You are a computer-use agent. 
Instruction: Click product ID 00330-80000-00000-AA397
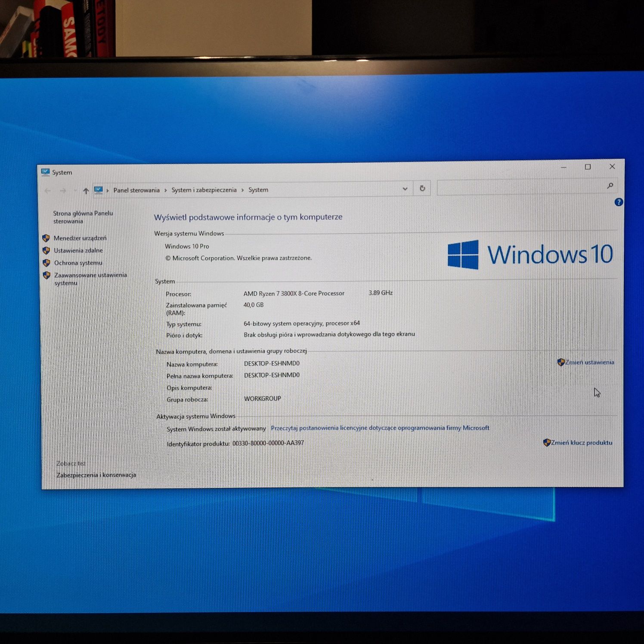coord(268,443)
